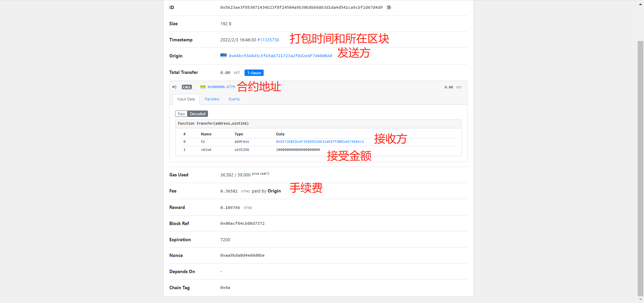Click the yellow contract identicon in clause #0
The height and width of the screenshot is (303, 644).
coord(203,87)
